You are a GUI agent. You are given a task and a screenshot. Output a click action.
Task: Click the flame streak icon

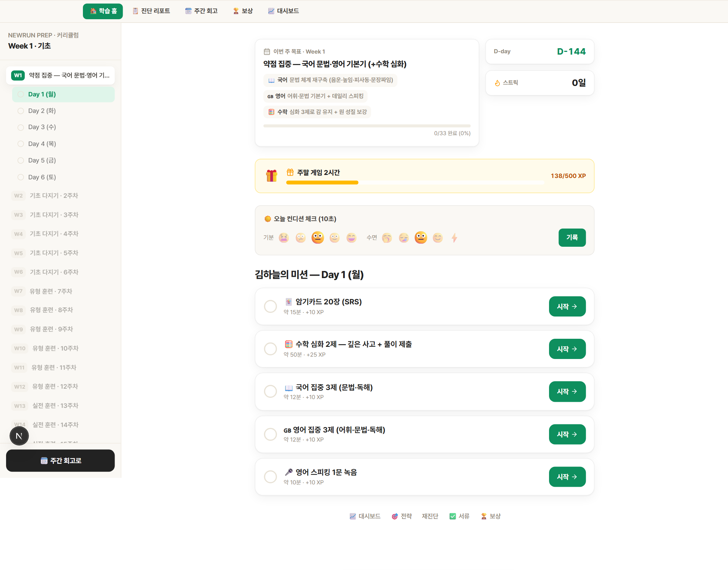497,83
